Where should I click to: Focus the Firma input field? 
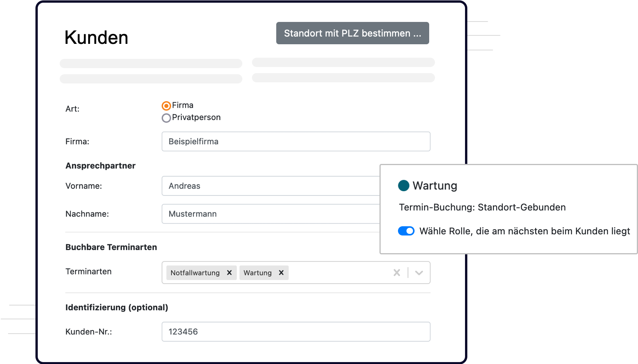point(296,142)
